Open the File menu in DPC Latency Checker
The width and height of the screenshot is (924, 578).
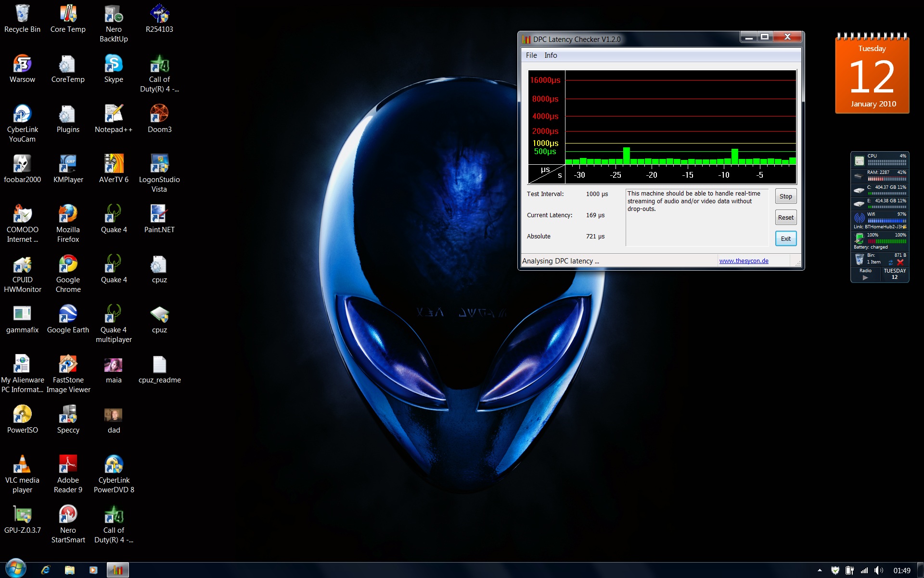tap(531, 55)
